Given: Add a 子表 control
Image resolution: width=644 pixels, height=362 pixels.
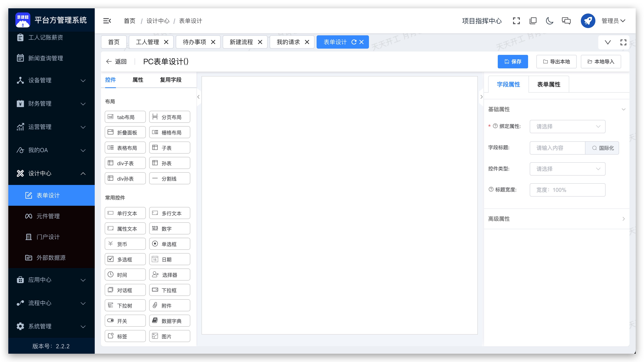Looking at the screenshot, I should point(170,148).
